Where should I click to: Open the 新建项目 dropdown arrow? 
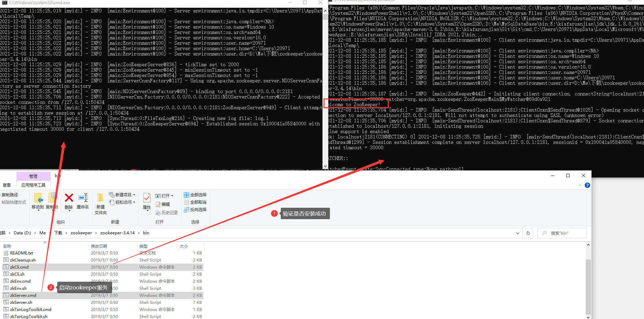pyautogui.click(x=134, y=194)
